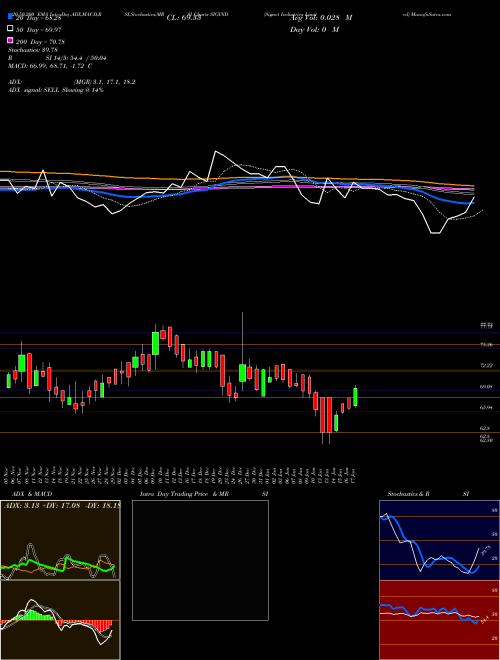Open the red RSI chart panel
Screen dimensions: 500x660
click(439, 620)
